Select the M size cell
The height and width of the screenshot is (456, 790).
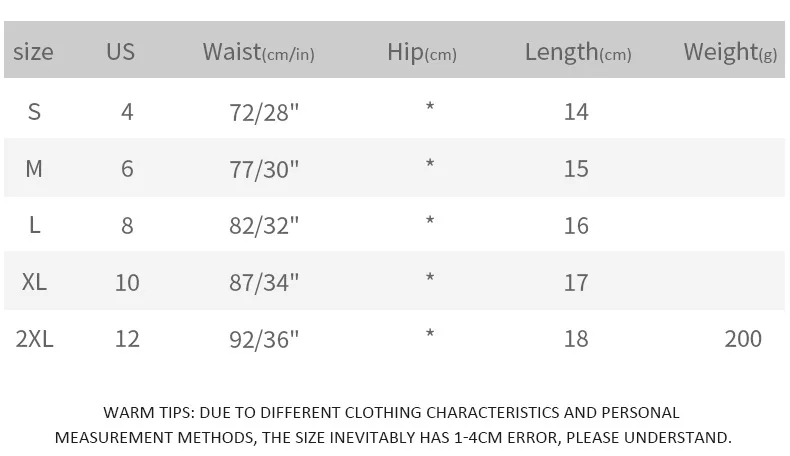click(34, 168)
